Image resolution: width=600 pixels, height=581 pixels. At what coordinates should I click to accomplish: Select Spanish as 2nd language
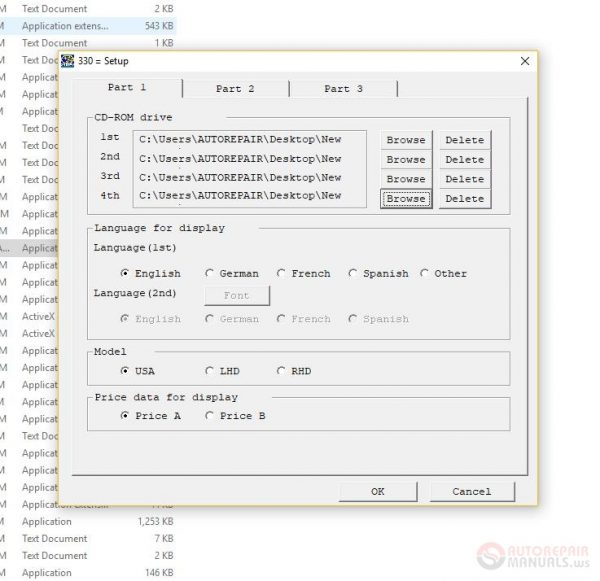click(x=378, y=319)
